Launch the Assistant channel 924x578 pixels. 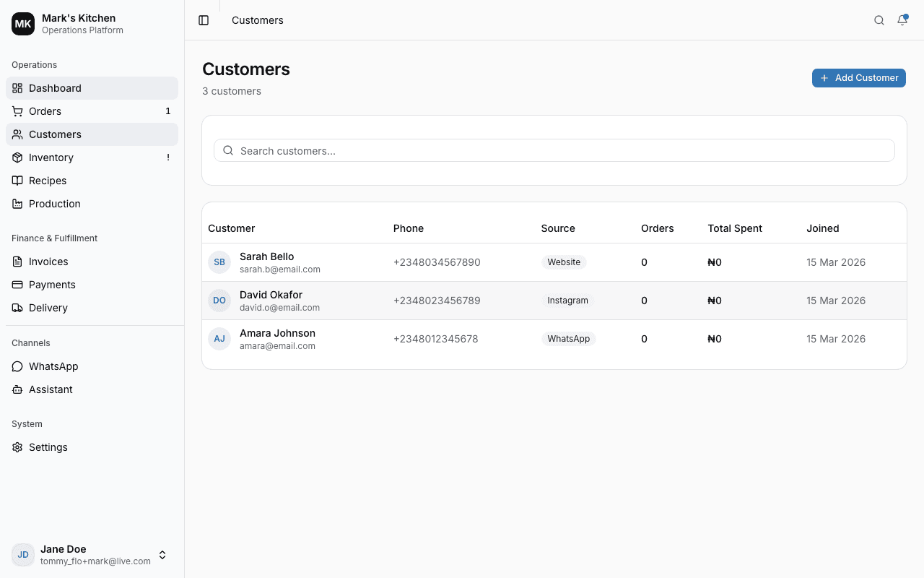(50, 389)
